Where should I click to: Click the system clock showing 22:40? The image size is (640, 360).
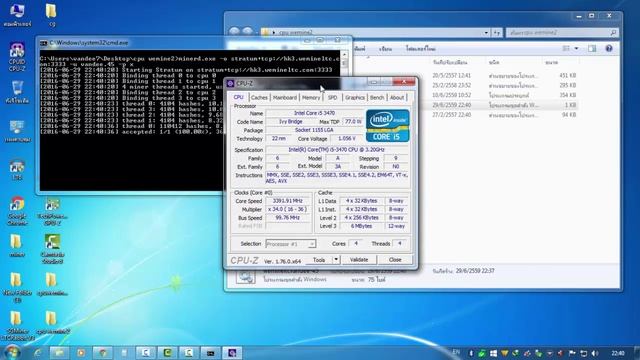[618, 353]
